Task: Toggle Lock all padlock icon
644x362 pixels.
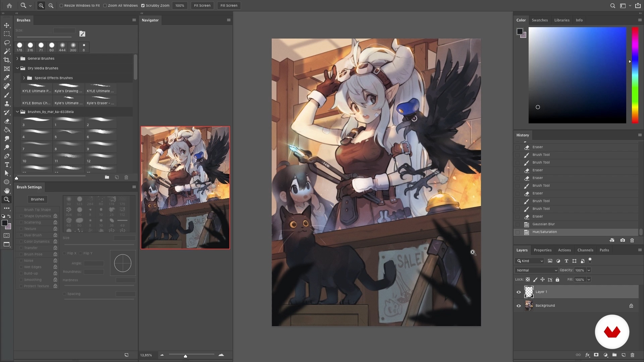Action: click(557, 280)
